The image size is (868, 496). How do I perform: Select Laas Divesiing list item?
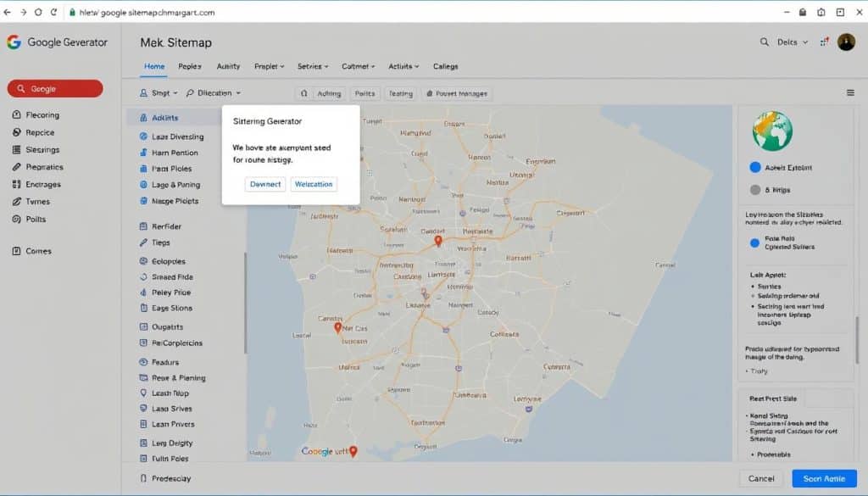pos(171,137)
